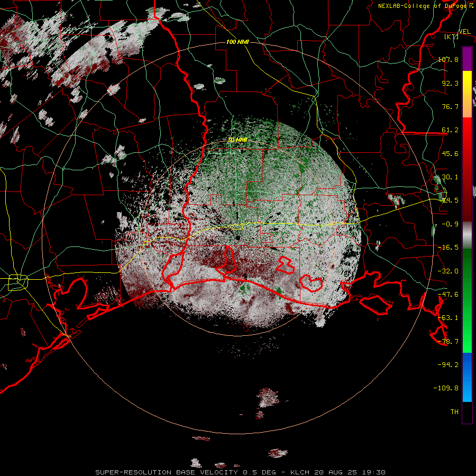Pick the purple segment of the color bar

467,59
